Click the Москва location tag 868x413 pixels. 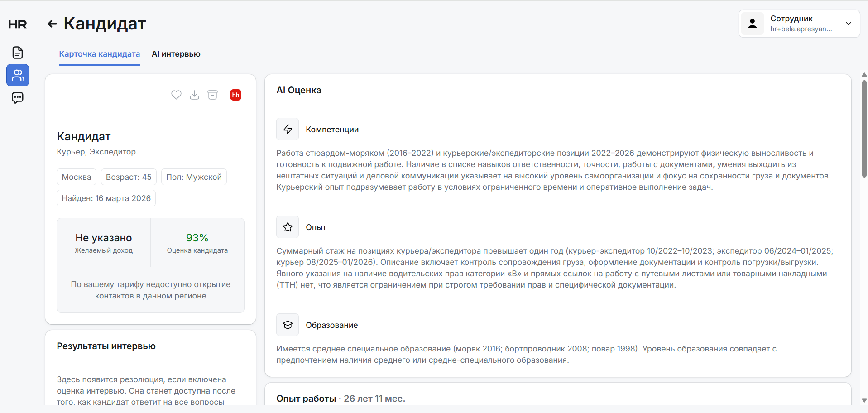pos(77,177)
